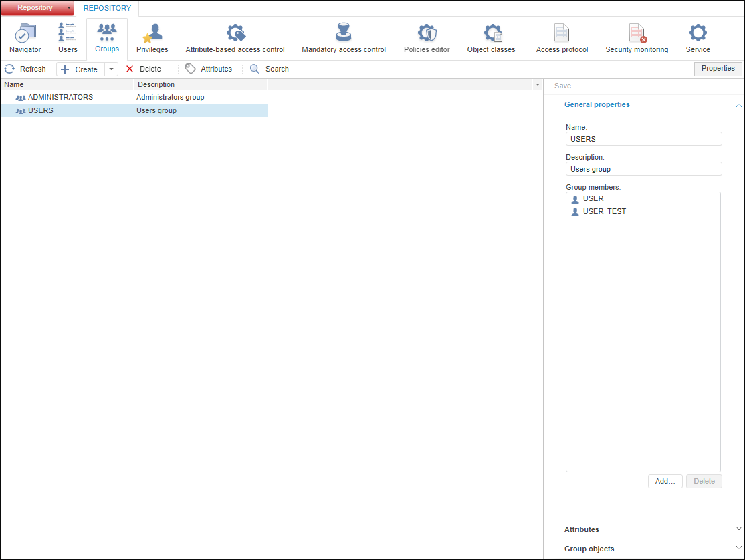
Task: Toggle the Properties panel button
Action: tap(718, 69)
